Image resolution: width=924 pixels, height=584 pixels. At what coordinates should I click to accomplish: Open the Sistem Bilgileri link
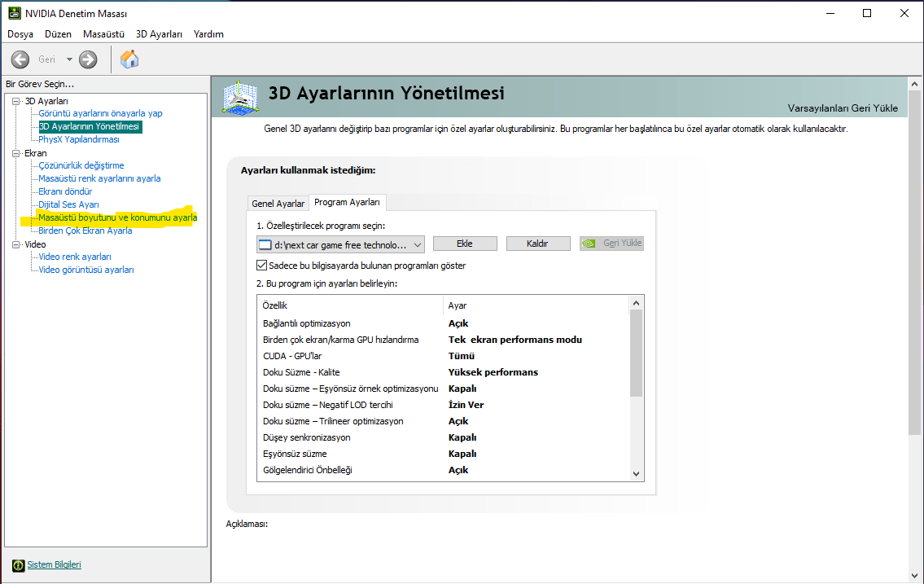coord(55,564)
